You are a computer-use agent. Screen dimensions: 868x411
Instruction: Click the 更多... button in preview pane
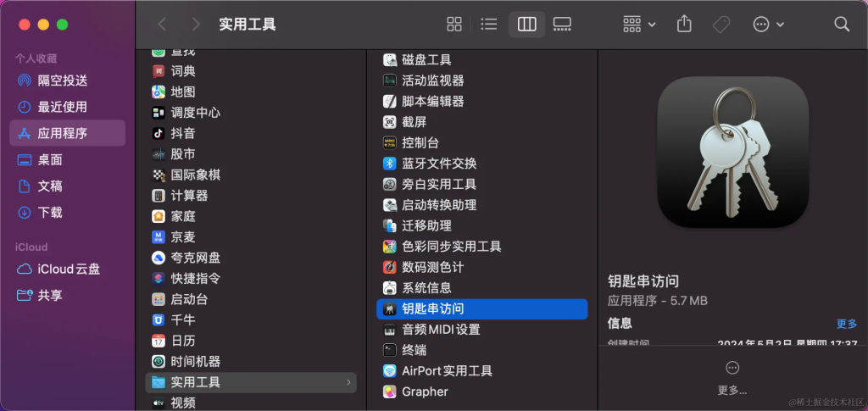[732, 378]
